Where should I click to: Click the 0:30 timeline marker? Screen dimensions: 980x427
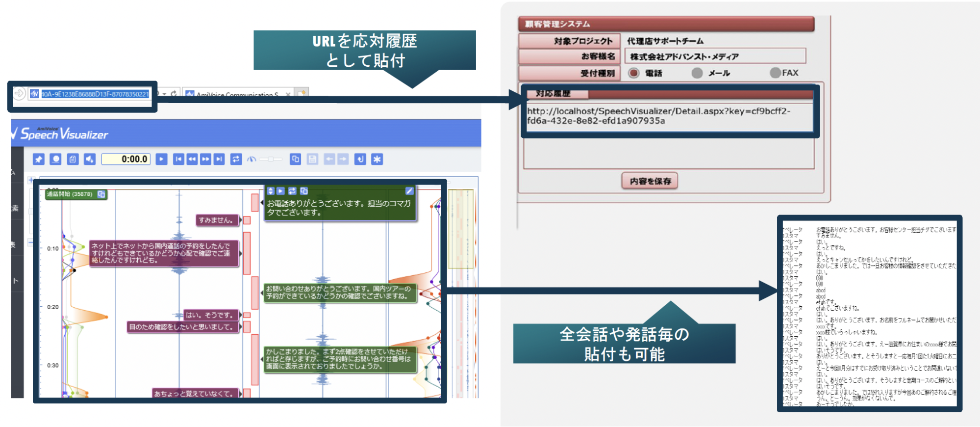pos(53,365)
